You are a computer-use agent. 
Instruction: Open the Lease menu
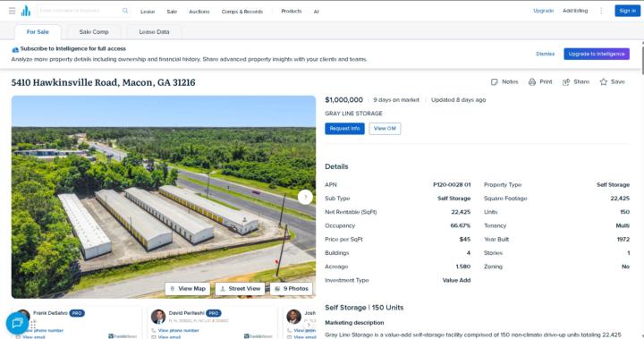pyautogui.click(x=148, y=12)
